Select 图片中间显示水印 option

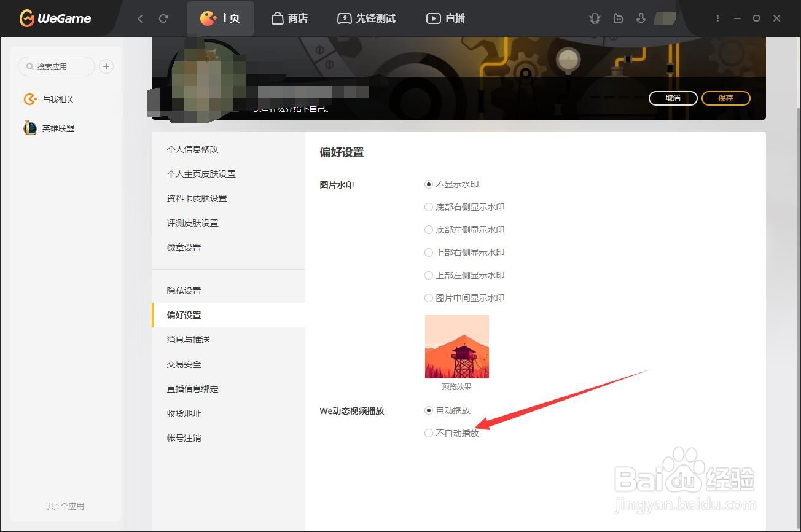click(465, 297)
